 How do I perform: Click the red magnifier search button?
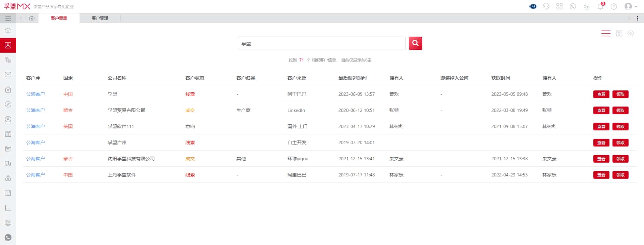click(415, 43)
